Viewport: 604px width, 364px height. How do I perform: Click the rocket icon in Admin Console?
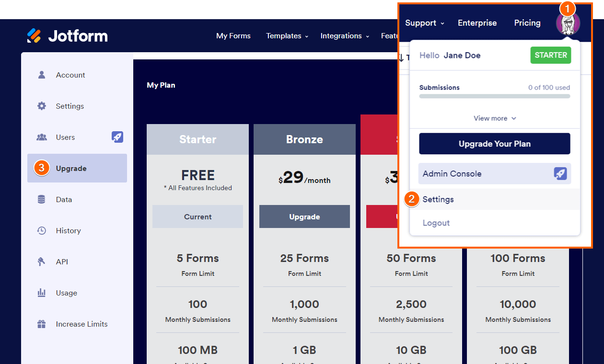click(560, 173)
